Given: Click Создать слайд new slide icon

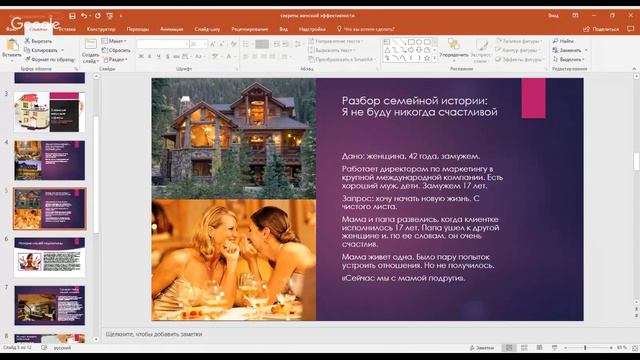Looking at the screenshot, I should point(90,44).
